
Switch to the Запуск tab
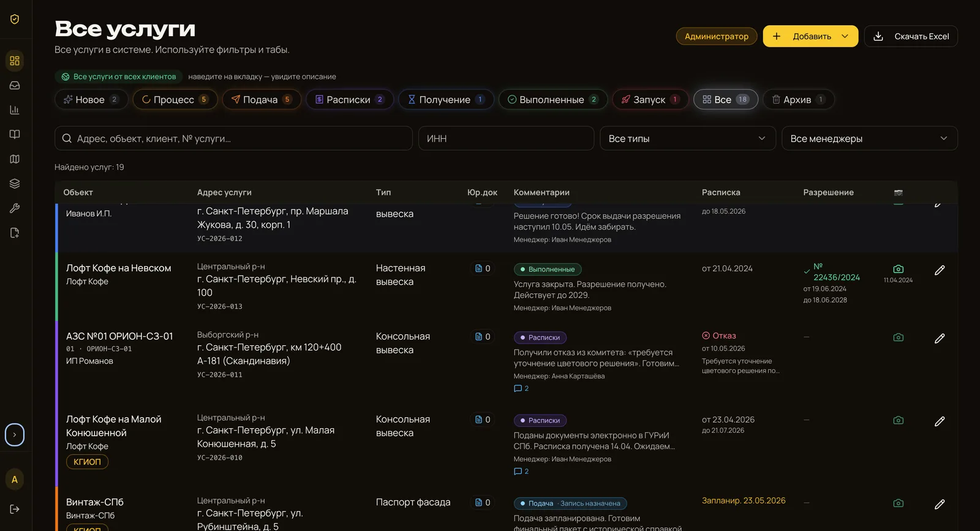pyautogui.click(x=650, y=99)
